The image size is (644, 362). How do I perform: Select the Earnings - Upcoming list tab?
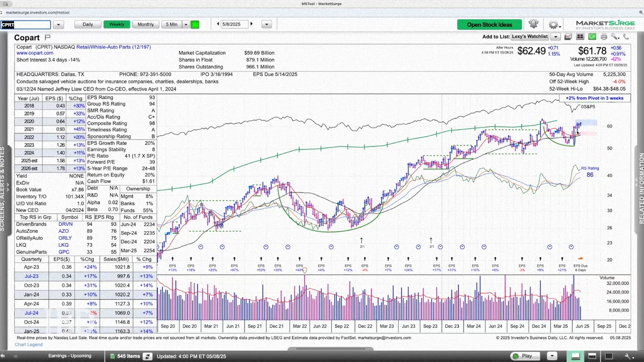point(70,356)
